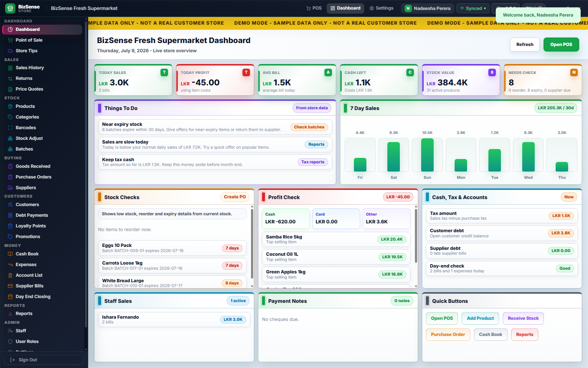This screenshot has height=368, width=588.
Task: Click the BizSense store logo icon
Action: (x=10, y=8)
